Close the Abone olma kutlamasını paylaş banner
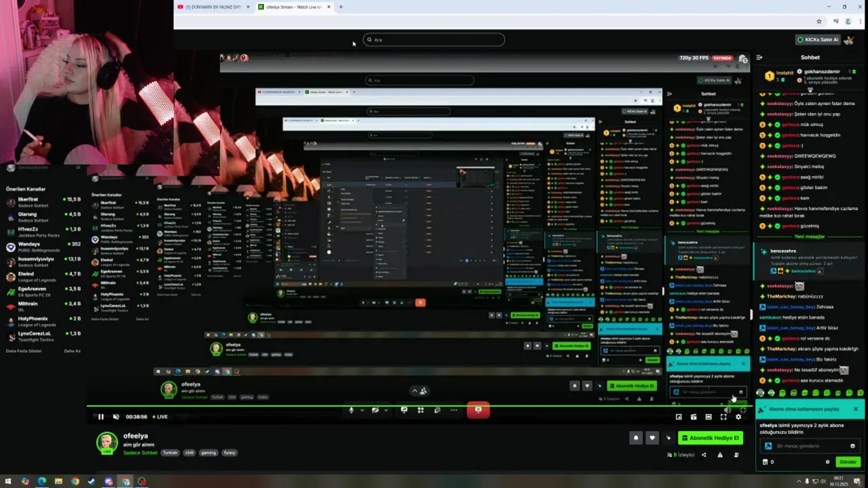 (855, 409)
